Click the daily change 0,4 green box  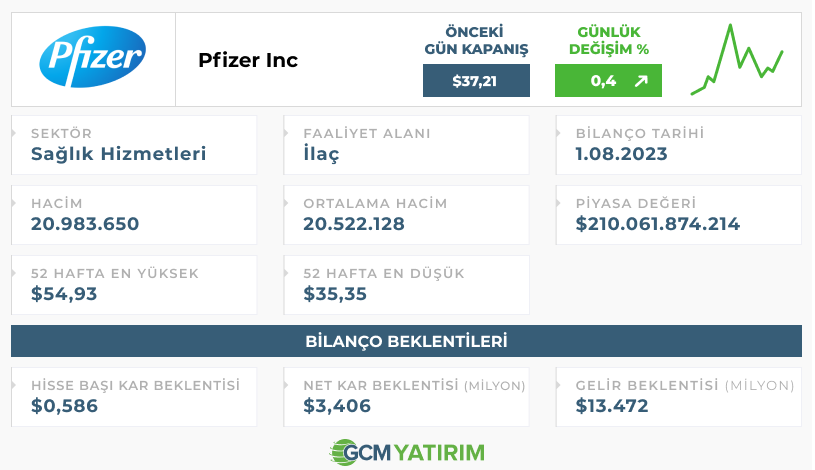[608, 81]
